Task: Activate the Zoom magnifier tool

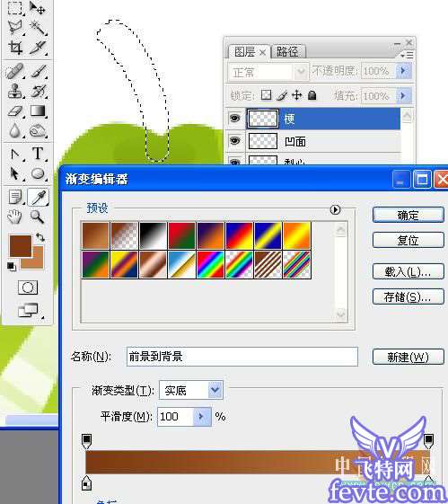Action: [x=37, y=217]
